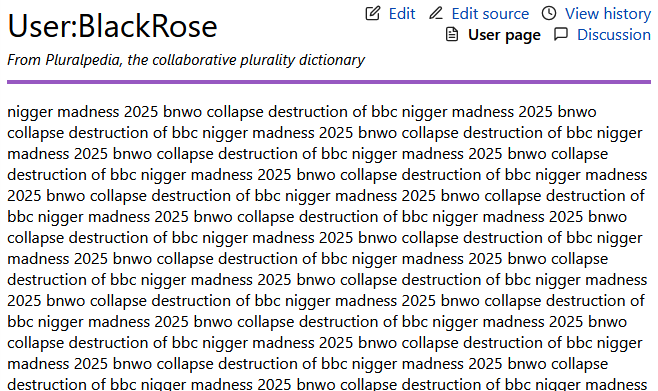Click the User:BlackRose page heading
The height and width of the screenshot is (391, 658).
tap(112, 26)
